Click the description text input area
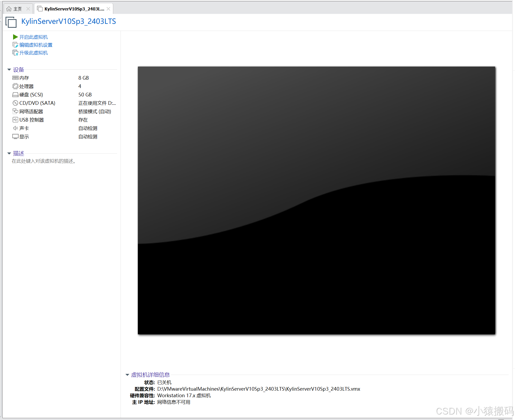The width and height of the screenshot is (515, 420). (44, 161)
